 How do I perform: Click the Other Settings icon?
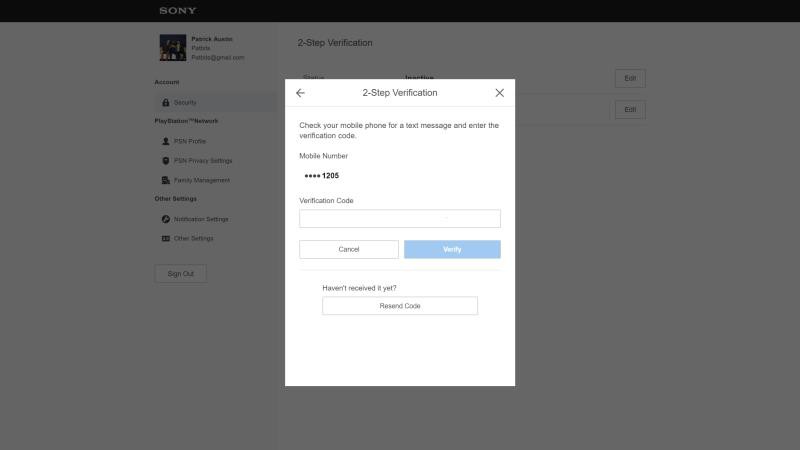pos(166,238)
